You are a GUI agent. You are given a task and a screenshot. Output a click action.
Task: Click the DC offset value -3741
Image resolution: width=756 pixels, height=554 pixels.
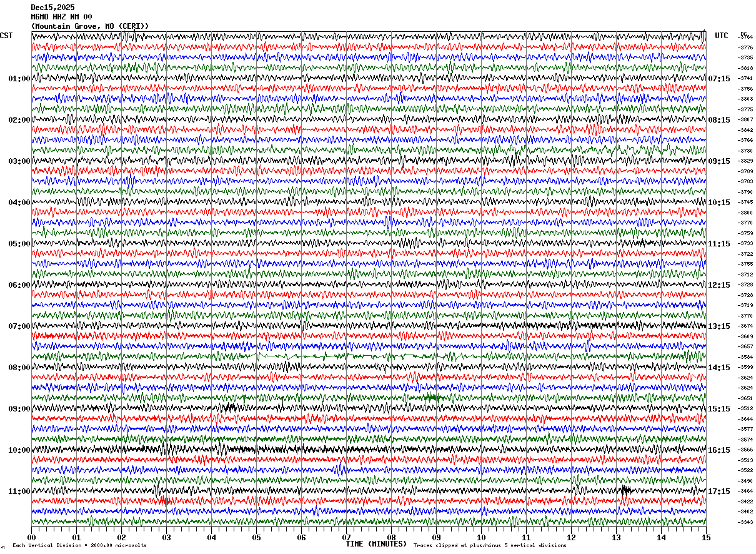pos(745,78)
